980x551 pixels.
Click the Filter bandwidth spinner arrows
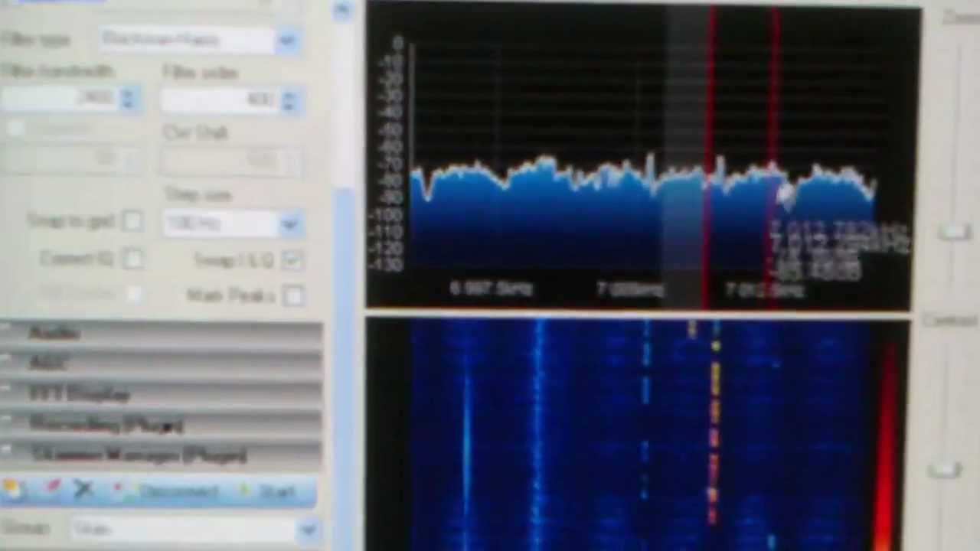tap(129, 99)
